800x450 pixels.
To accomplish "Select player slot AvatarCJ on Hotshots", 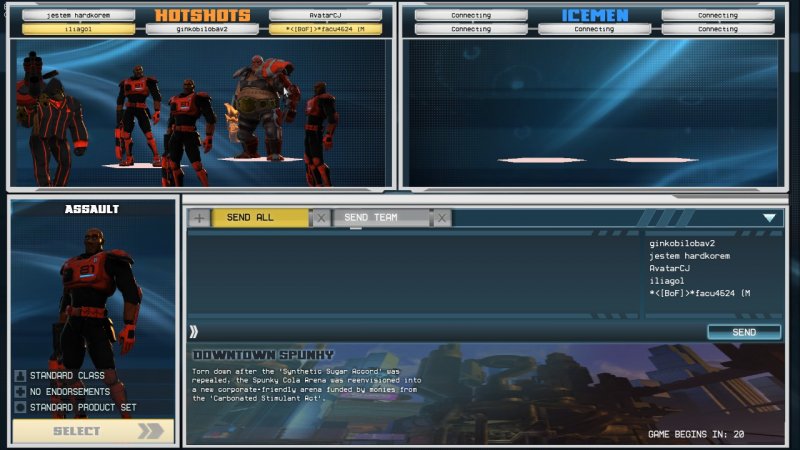I will [326, 15].
